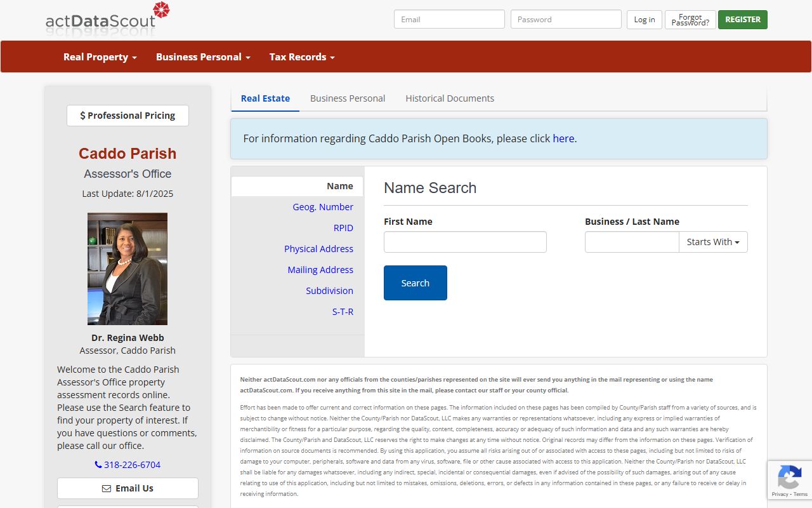This screenshot has width=812, height=508.
Task: Switch to the Business Personal tab
Action: [347, 98]
